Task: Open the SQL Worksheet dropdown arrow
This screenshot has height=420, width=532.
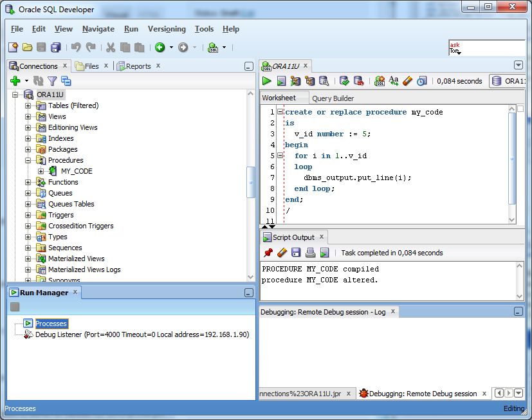Action: click(x=224, y=47)
